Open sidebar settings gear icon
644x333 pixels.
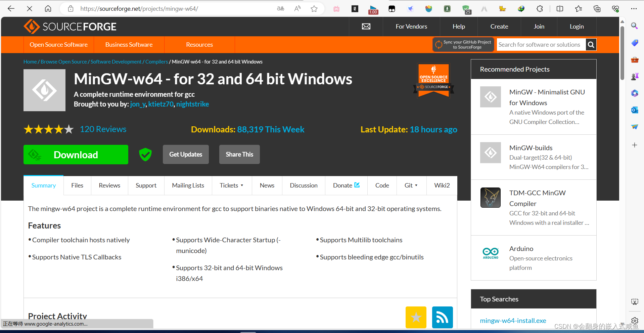(634, 320)
